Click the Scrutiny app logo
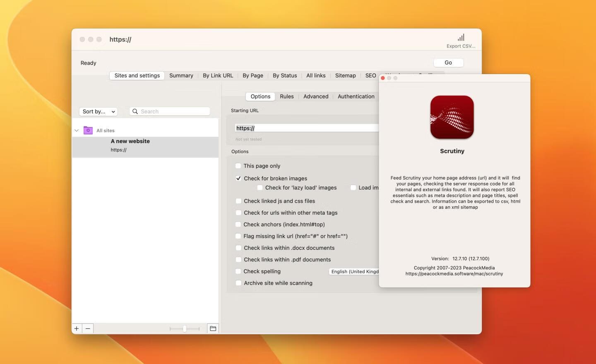Screen dimensions: 596x364 (x=452, y=117)
